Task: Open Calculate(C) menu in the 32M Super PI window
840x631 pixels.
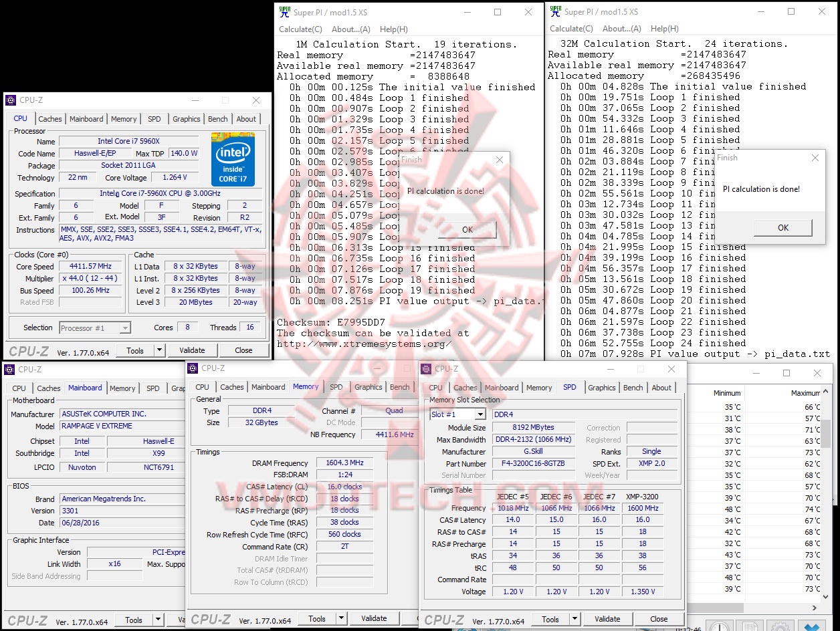Action: pos(570,29)
